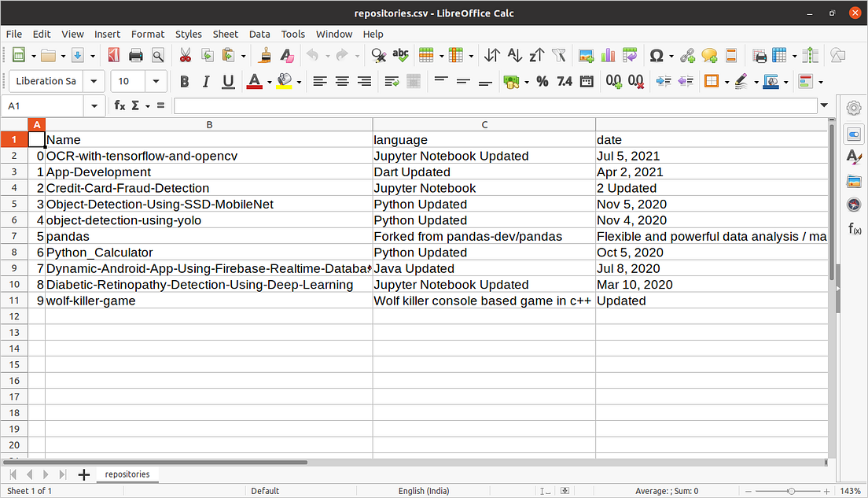Screen dimensions: 868x498
Task: Select row 7 header
Action: point(14,237)
